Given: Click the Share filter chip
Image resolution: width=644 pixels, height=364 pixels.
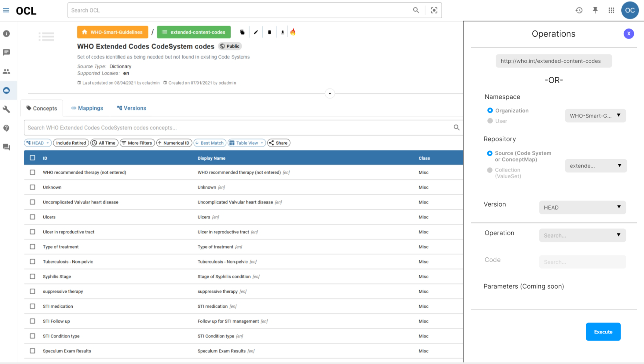Looking at the screenshot, I should (x=279, y=143).
